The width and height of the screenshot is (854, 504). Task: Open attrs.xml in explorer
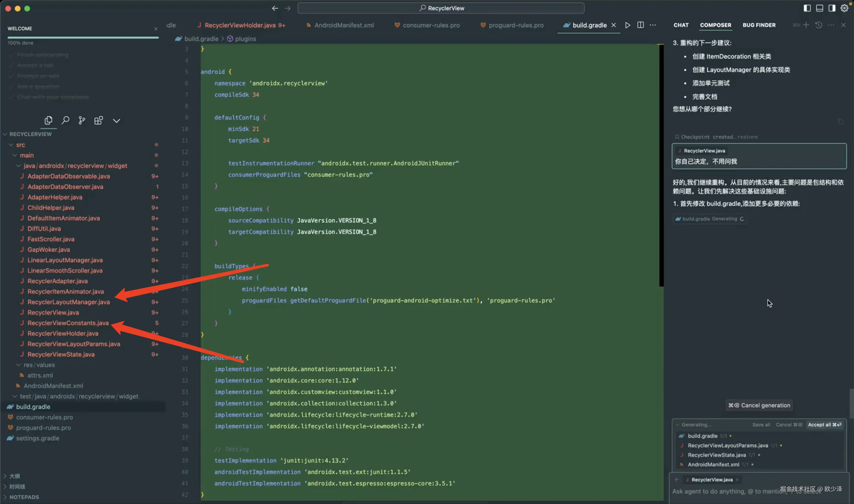(x=40, y=375)
